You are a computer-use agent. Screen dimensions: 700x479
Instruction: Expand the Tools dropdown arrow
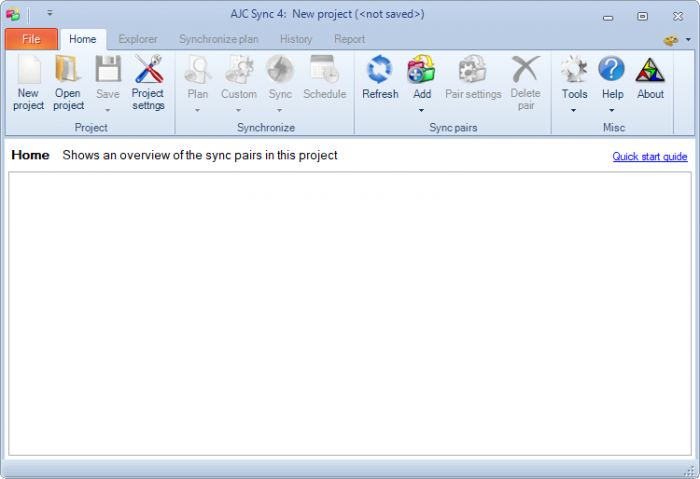pos(574,110)
